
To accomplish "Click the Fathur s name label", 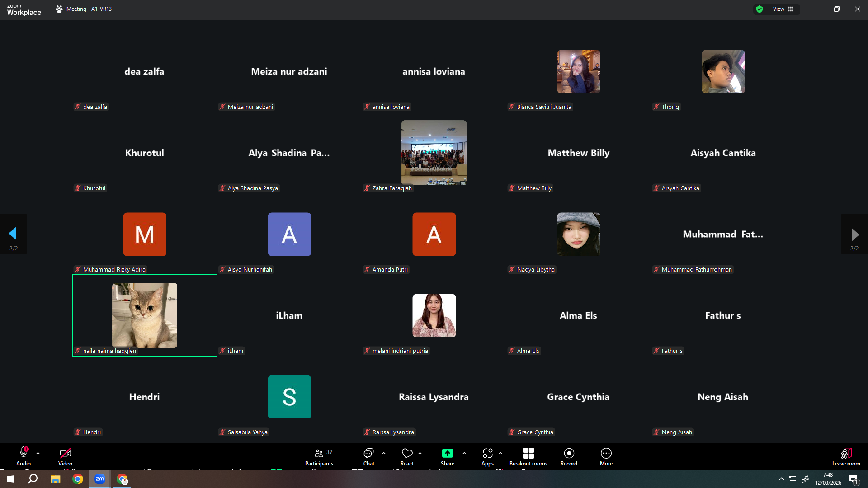I will click(x=669, y=351).
